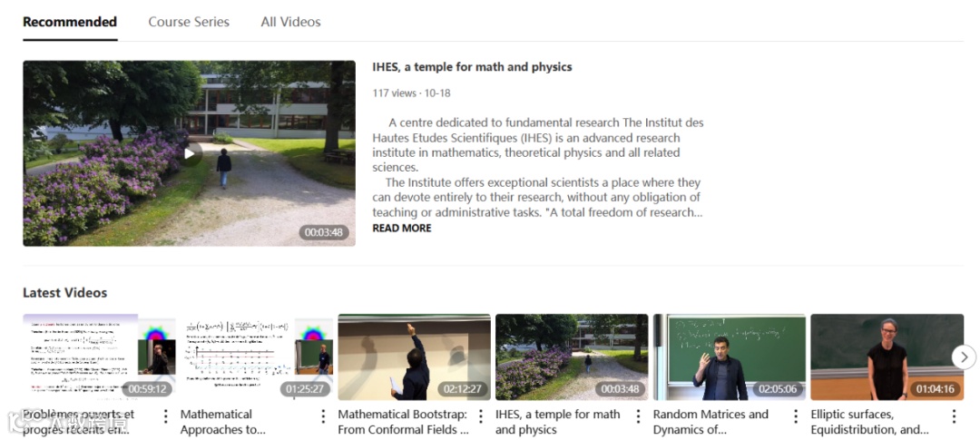Open three-dot menu for IHES temple video
Screen dimensions: 980x440
pos(638,416)
